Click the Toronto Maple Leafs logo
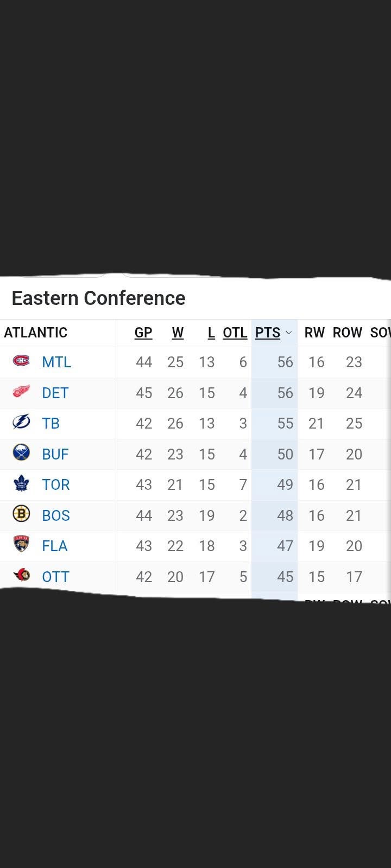The image size is (391, 868). point(21,483)
